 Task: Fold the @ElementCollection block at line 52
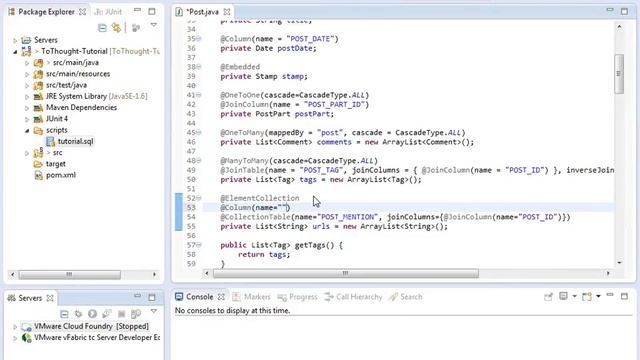coord(199,198)
